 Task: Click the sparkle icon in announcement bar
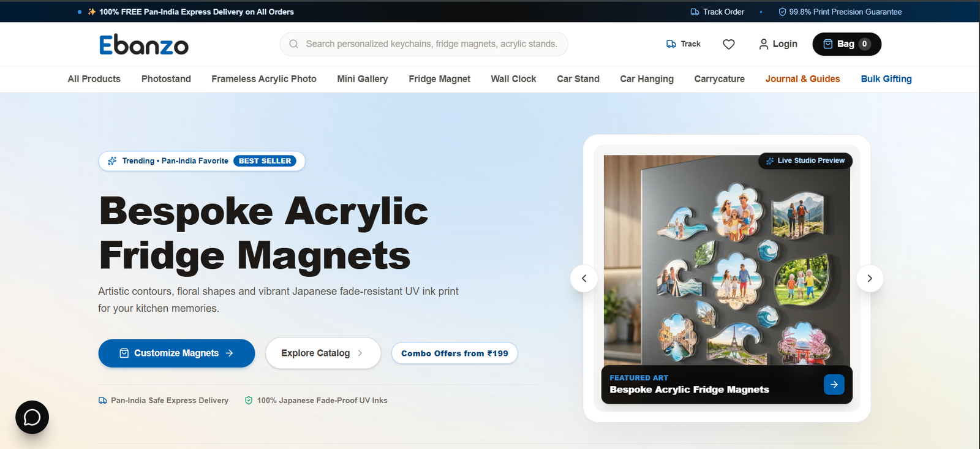pyautogui.click(x=92, y=12)
